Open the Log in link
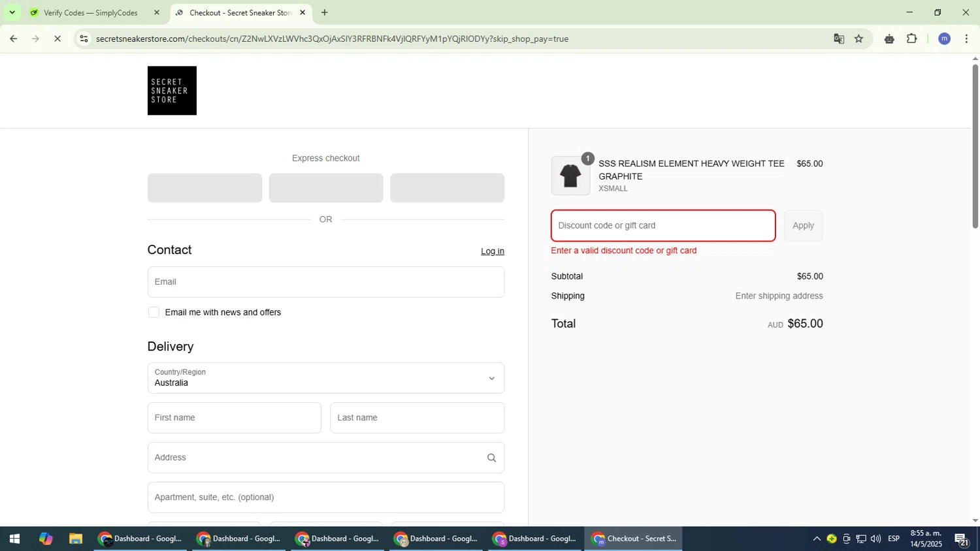 click(493, 251)
